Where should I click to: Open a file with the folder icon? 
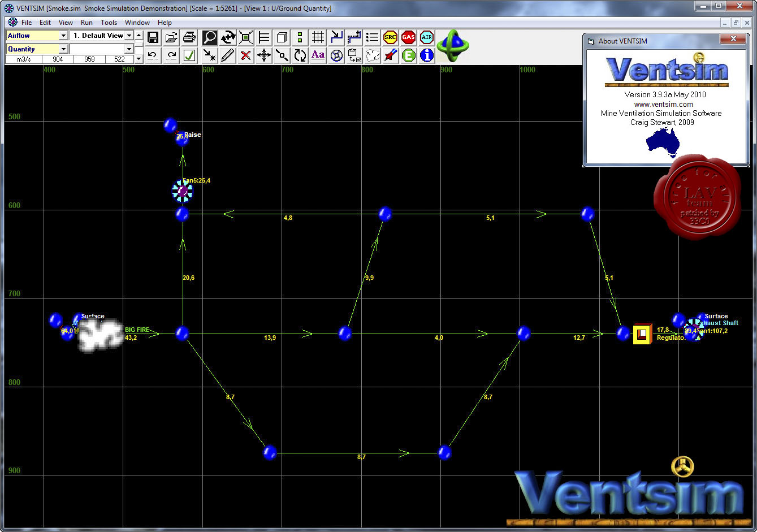[x=171, y=38]
